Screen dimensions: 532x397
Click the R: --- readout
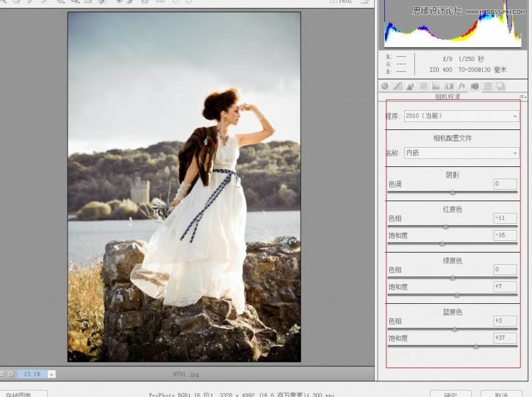[x=397, y=57]
